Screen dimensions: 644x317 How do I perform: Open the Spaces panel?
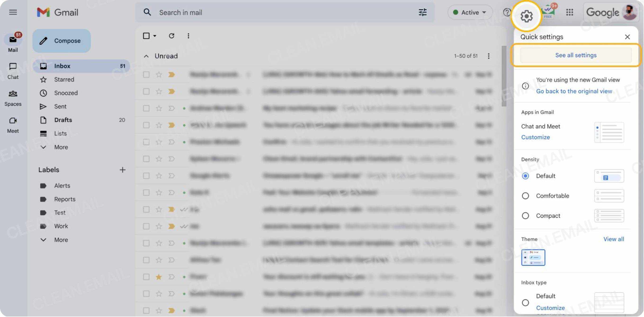point(13,97)
